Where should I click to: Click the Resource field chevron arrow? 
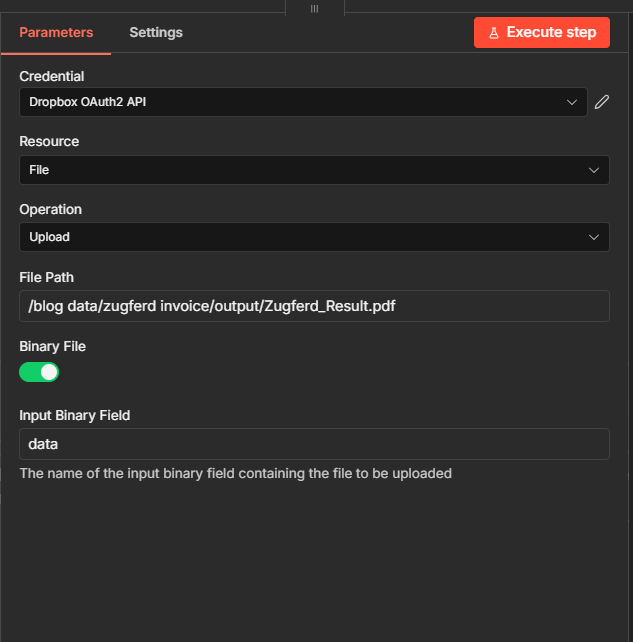593,170
